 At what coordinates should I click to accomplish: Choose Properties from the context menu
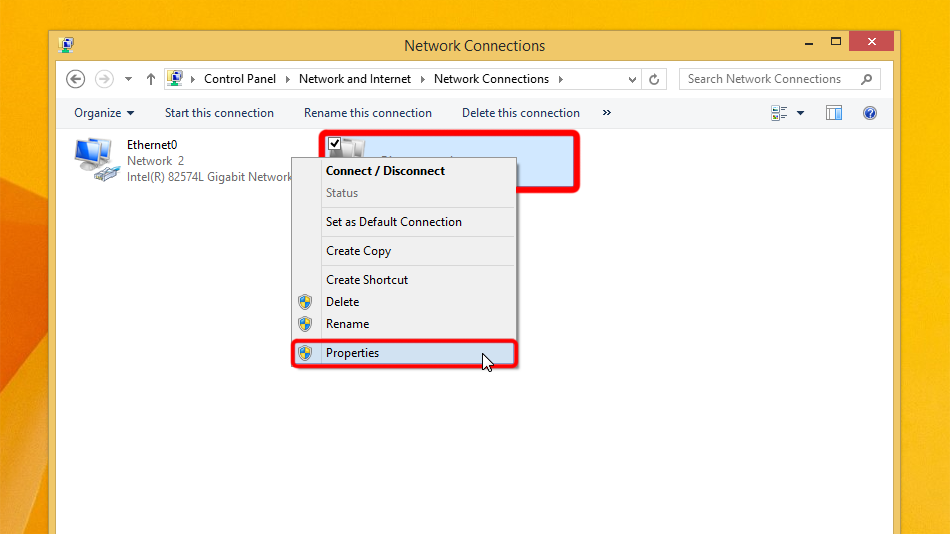point(352,353)
